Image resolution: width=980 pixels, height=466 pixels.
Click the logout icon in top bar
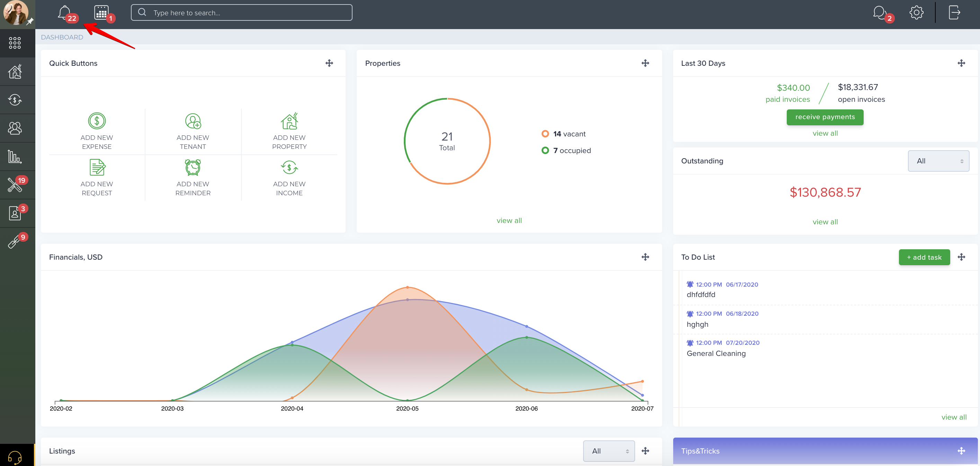[954, 12]
